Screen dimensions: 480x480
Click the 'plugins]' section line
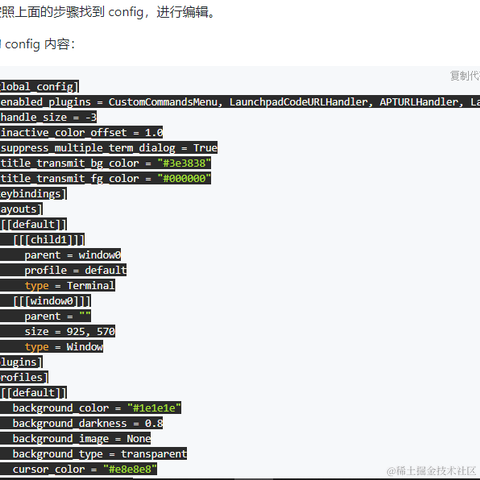[21, 362]
